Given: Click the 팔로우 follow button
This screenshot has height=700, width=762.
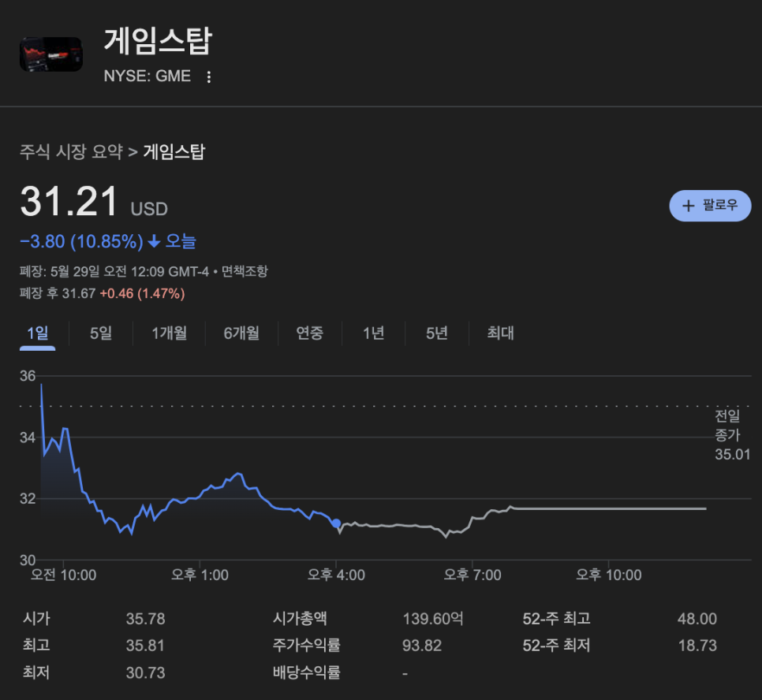Looking at the screenshot, I should coord(710,206).
